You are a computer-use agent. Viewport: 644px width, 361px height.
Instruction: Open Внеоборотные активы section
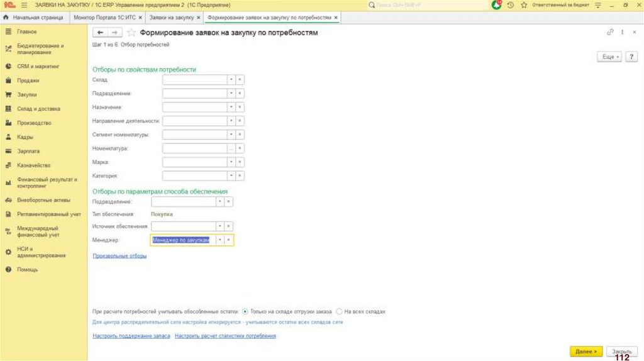(x=43, y=200)
